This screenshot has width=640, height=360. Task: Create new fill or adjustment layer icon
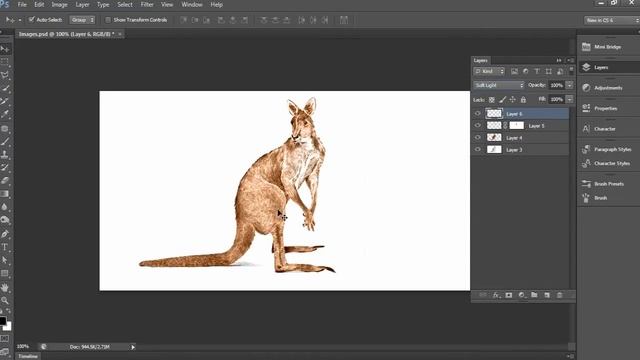pos(522,295)
